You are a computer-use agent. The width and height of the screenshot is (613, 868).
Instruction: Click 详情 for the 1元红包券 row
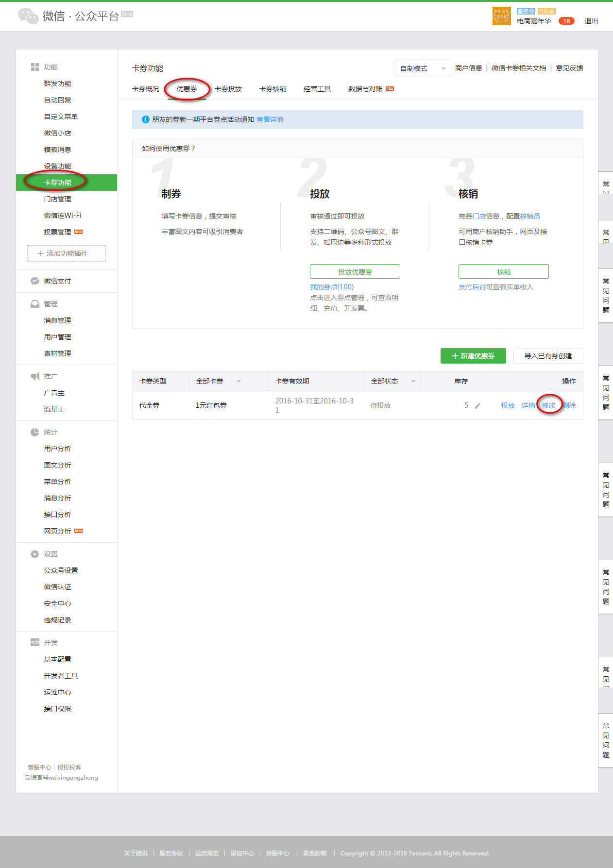tap(528, 405)
